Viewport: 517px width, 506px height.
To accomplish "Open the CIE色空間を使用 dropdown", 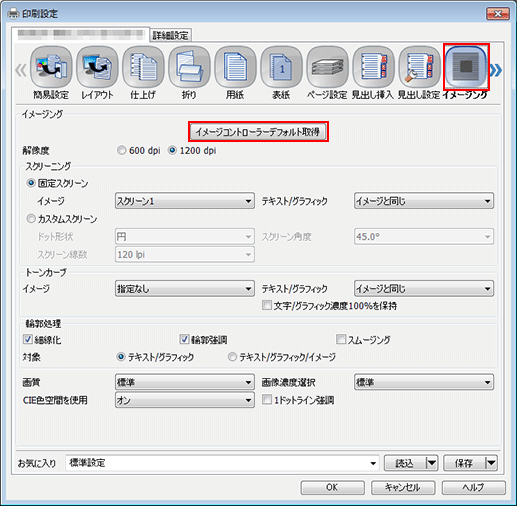I will (x=185, y=400).
